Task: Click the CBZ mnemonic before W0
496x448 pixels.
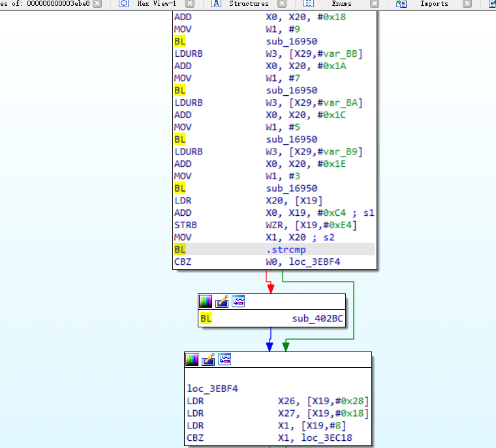Action: click(x=183, y=261)
